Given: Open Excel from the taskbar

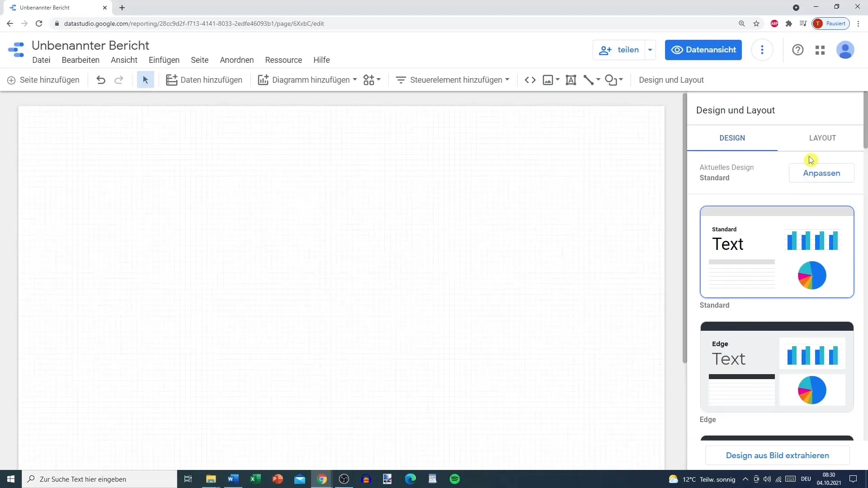Looking at the screenshot, I should click(255, 479).
